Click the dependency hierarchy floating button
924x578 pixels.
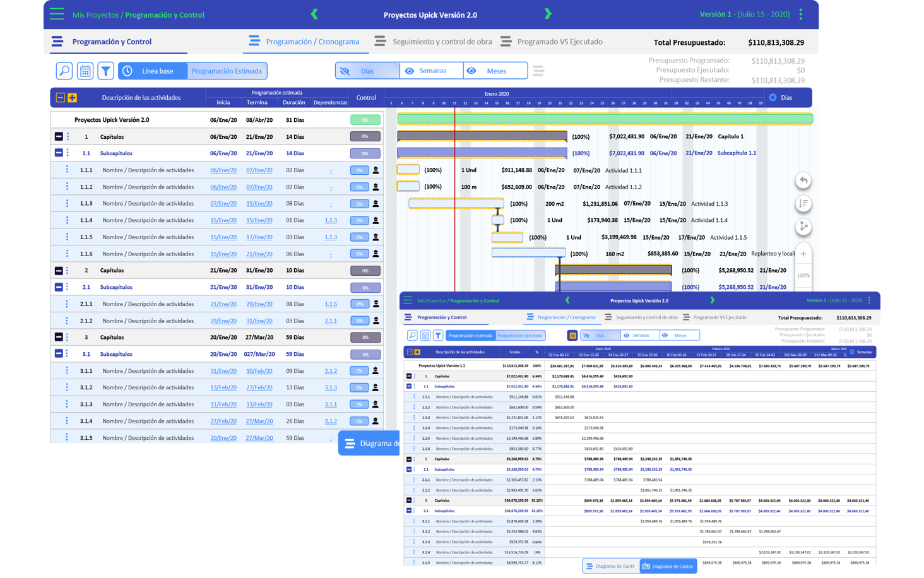click(803, 227)
